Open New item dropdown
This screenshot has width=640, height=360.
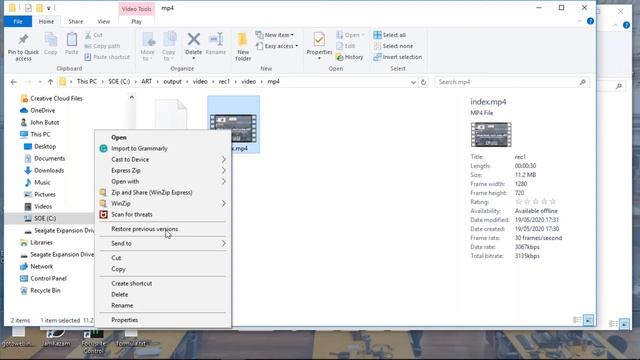(x=274, y=35)
